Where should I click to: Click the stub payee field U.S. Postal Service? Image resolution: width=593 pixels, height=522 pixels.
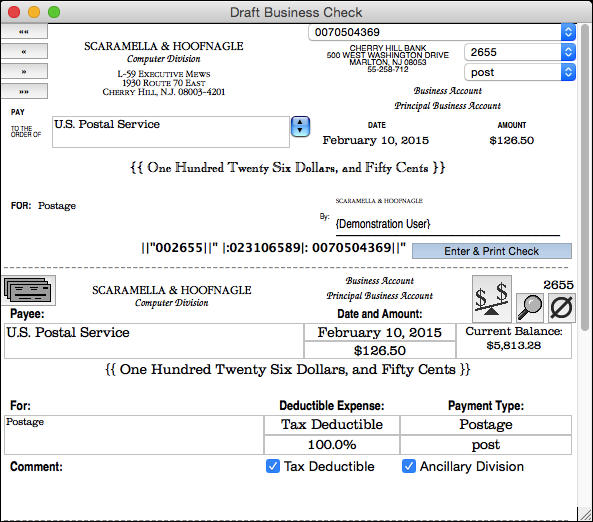click(x=154, y=341)
